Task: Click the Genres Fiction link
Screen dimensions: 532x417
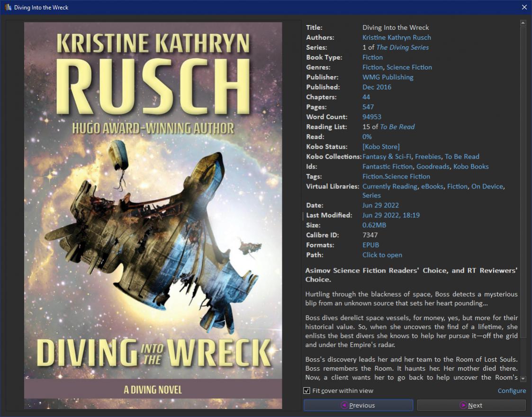Action: coord(372,67)
